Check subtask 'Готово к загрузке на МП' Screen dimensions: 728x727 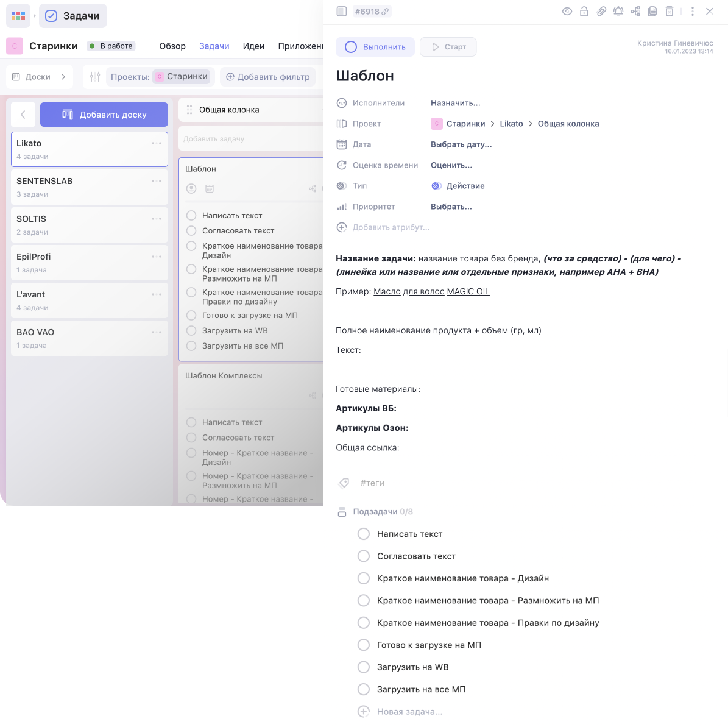364,645
